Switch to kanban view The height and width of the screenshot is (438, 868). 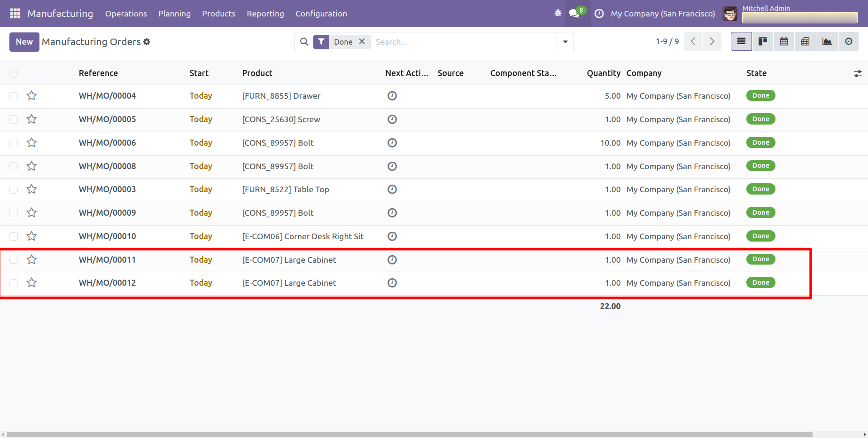(x=763, y=41)
